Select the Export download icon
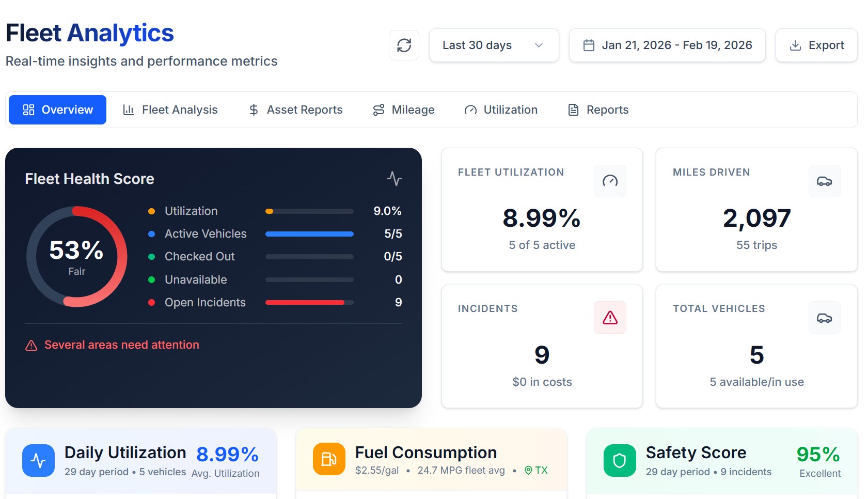This screenshot has width=868, height=499. pos(795,45)
